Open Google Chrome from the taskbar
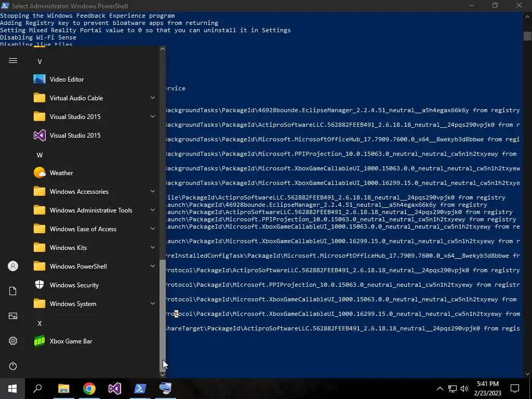This screenshot has width=532, height=399. click(89, 389)
